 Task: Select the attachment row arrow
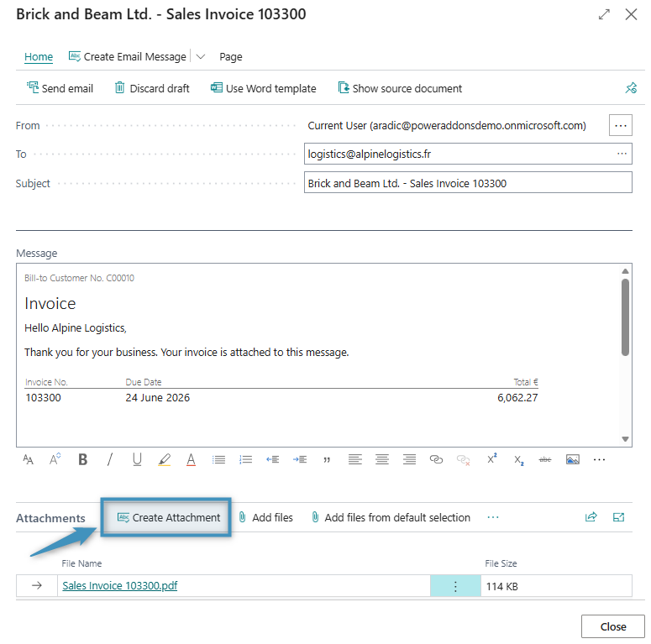36,585
